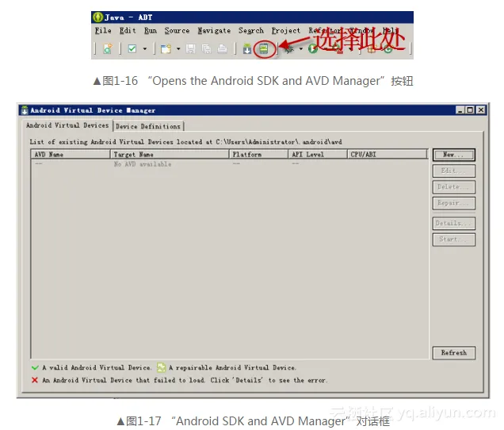
Task: Click the Save All toolbar icon
Action: (206, 49)
